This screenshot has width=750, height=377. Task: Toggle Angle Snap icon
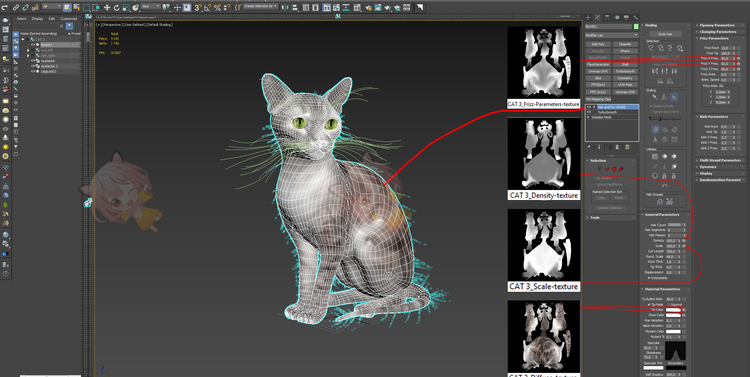point(208,7)
